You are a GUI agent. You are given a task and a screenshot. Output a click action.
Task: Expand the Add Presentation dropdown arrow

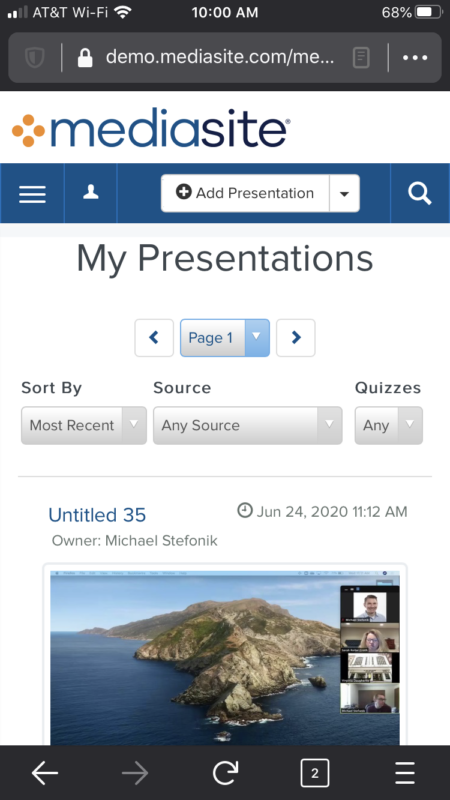click(344, 193)
